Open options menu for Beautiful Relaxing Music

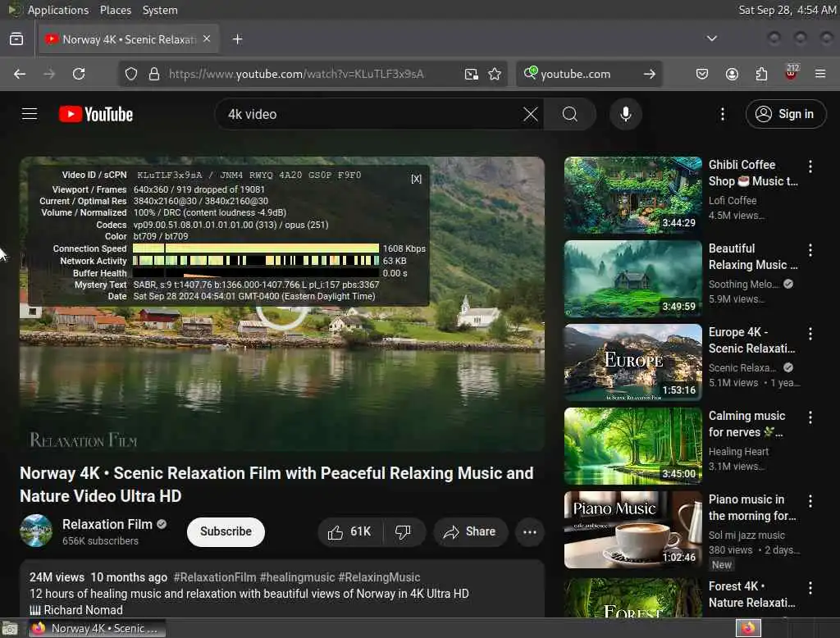click(810, 250)
